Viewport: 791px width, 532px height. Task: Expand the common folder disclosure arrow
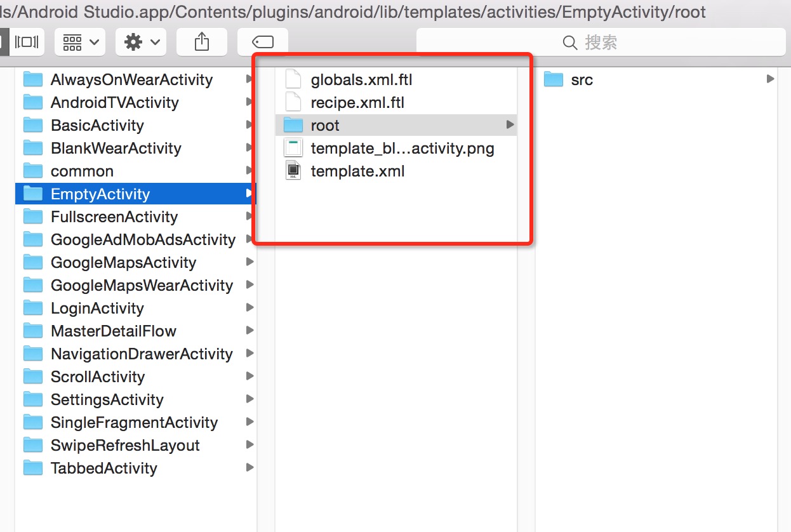(x=249, y=171)
